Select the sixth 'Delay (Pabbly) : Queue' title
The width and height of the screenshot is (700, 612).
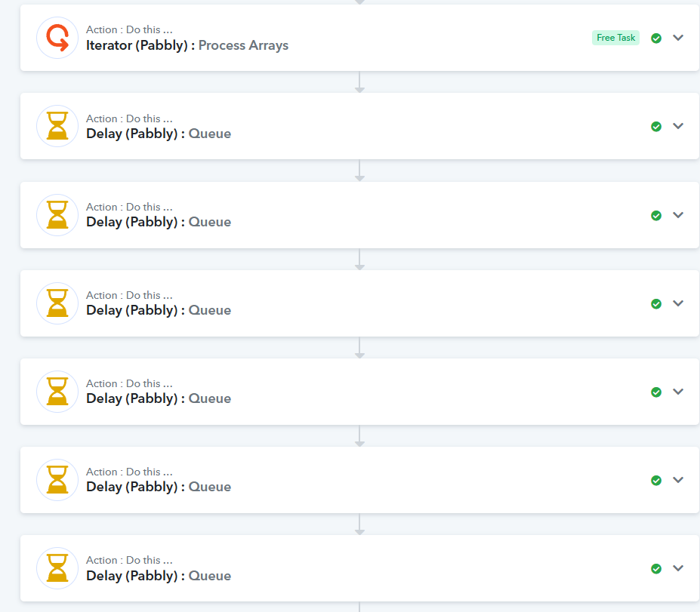coord(159,576)
